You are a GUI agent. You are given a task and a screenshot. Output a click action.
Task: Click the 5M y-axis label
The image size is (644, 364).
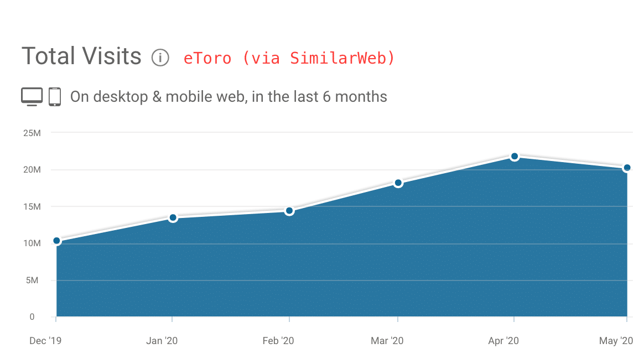(x=34, y=280)
